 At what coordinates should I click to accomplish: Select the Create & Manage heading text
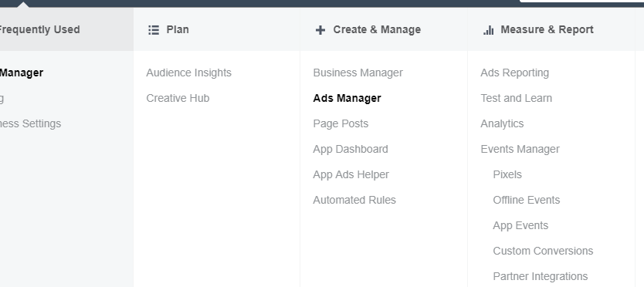tap(377, 29)
